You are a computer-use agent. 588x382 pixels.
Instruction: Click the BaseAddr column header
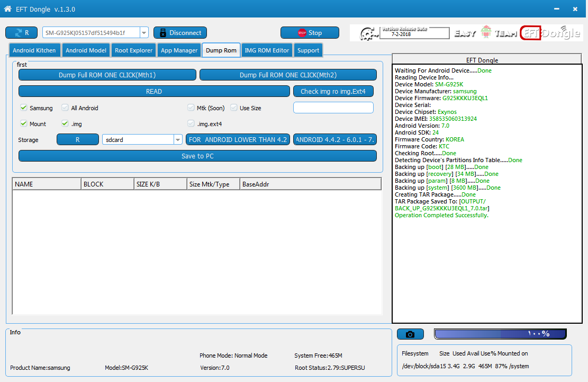pyautogui.click(x=311, y=184)
